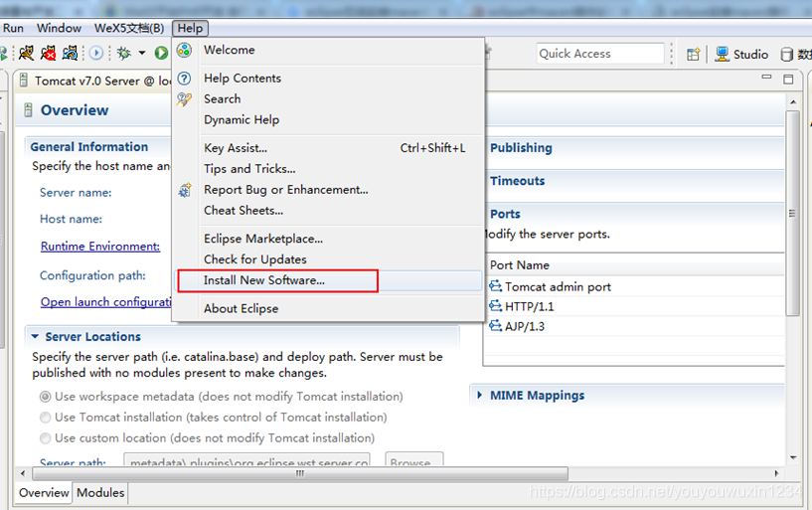Collapse General Information section header
The width and height of the screenshot is (812, 510).
coord(89,146)
